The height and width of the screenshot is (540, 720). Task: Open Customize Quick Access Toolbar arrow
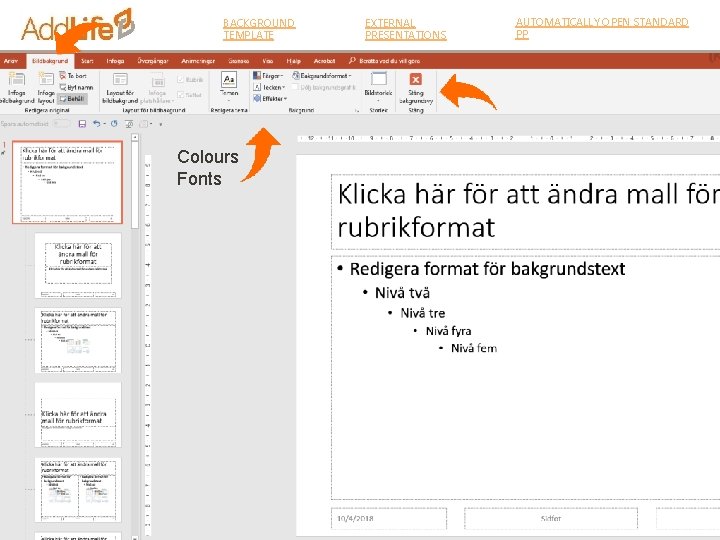161,124
